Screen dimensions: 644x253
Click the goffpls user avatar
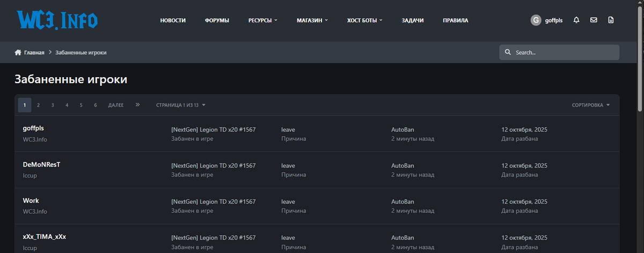click(536, 20)
